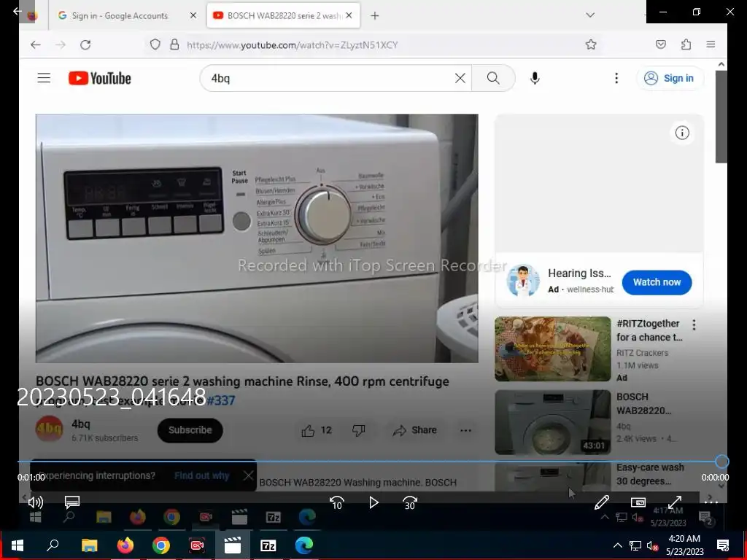
Task: Click the magnifier search button on YouTube
Action: [x=493, y=78]
